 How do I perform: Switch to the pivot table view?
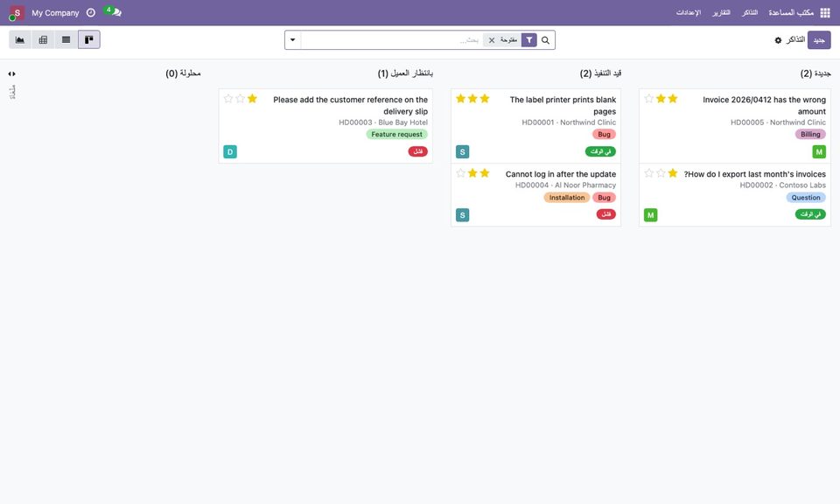43,39
